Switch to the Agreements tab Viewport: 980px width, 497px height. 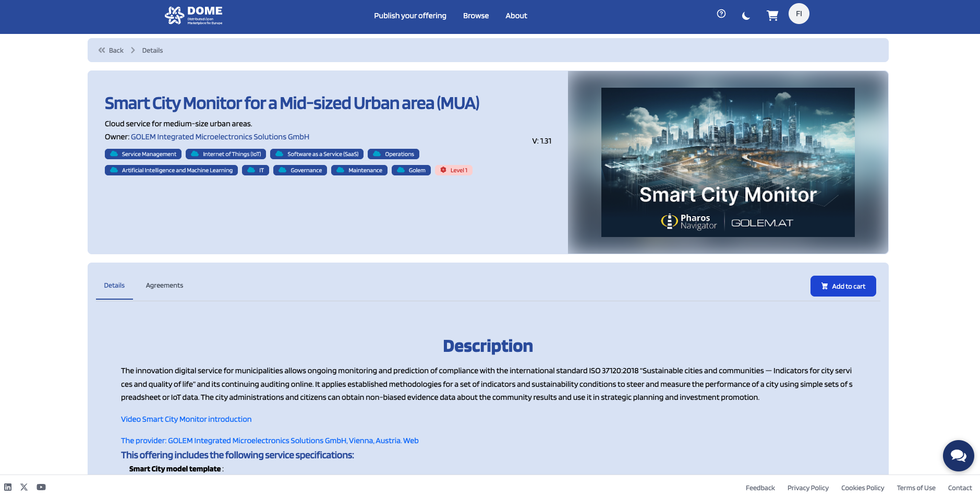164,286
